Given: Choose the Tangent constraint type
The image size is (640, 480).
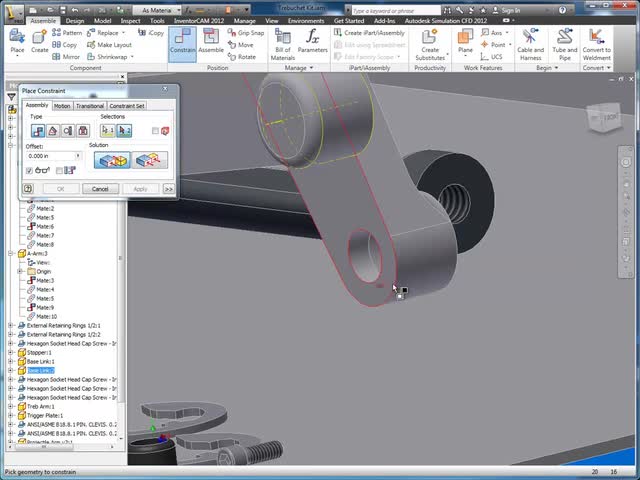Looking at the screenshot, I should (x=68, y=131).
